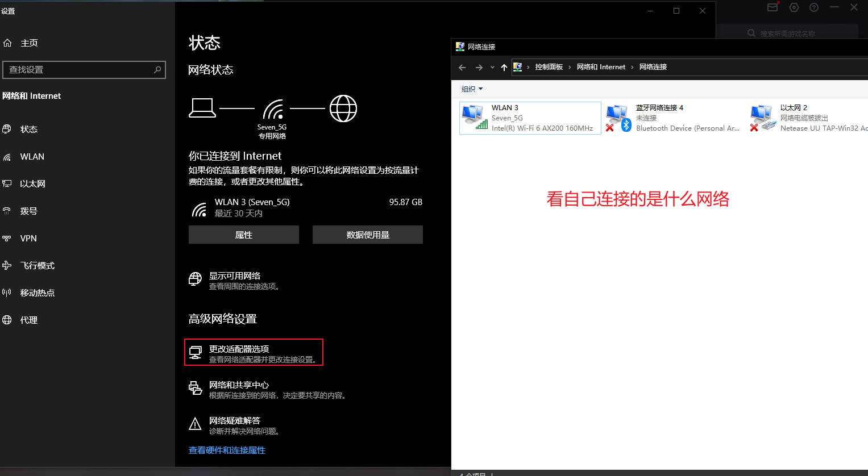Click 网络和 Internet breadcrumb
Image resolution: width=868 pixels, height=476 pixels.
(x=601, y=67)
